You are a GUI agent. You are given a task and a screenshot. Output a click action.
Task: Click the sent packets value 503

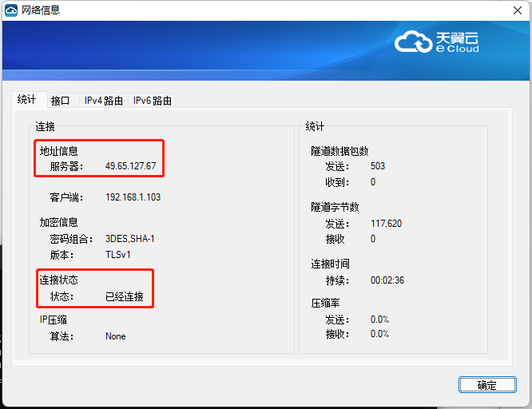pyautogui.click(x=378, y=166)
